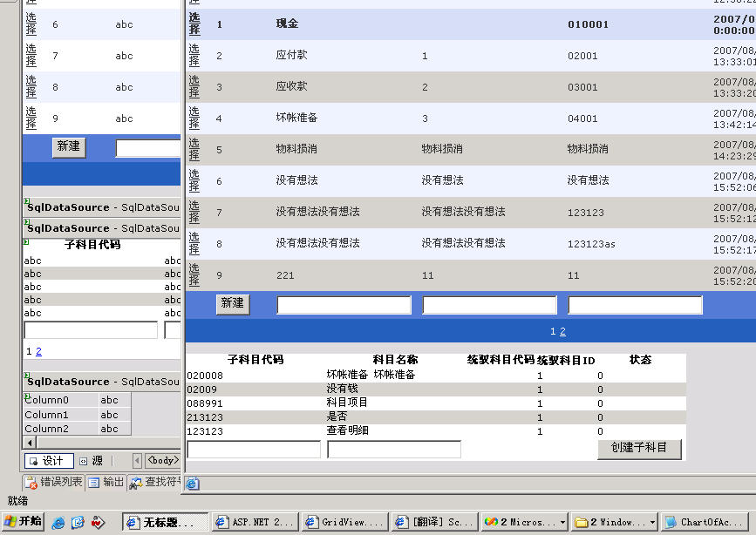The image size is (756, 535).
Task: Click 选择 link for row 2 应付款
Action: click(x=194, y=56)
